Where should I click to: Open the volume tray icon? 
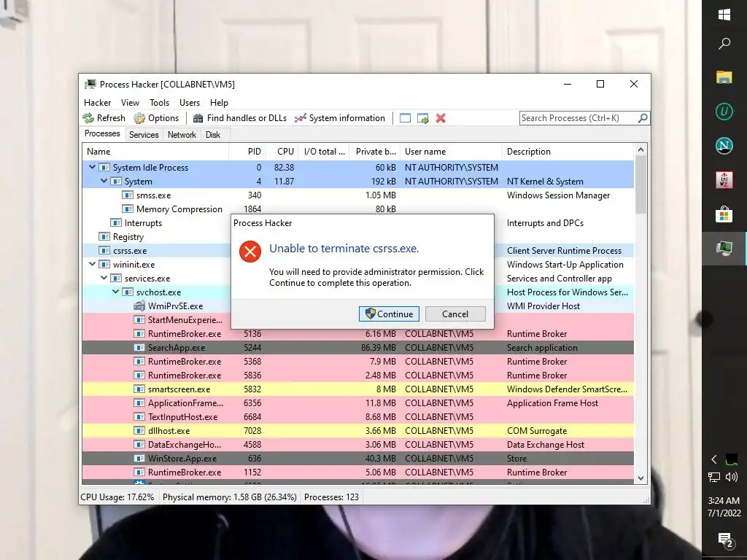[x=731, y=477]
